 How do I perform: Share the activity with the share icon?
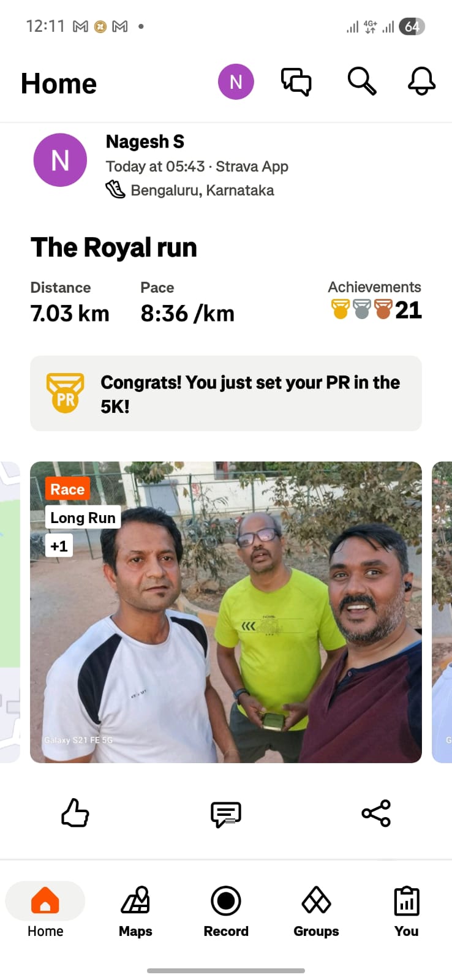click(376, 813)
